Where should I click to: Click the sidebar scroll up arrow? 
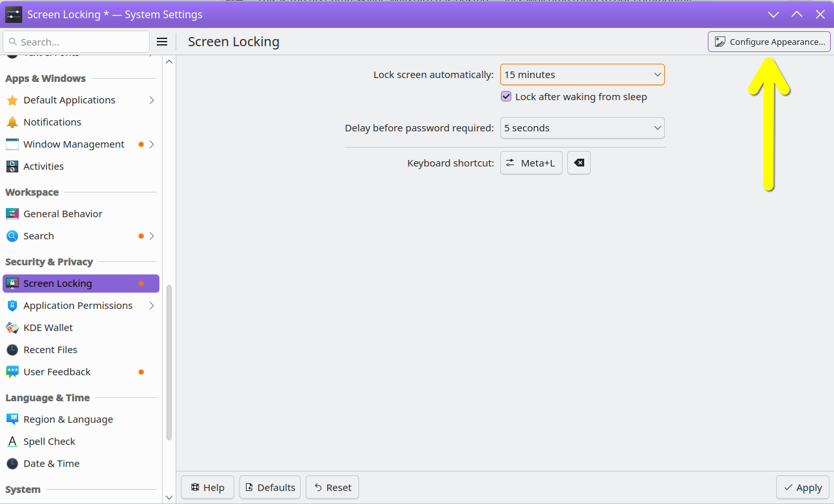pyautogui.click(x=169, y=62)
